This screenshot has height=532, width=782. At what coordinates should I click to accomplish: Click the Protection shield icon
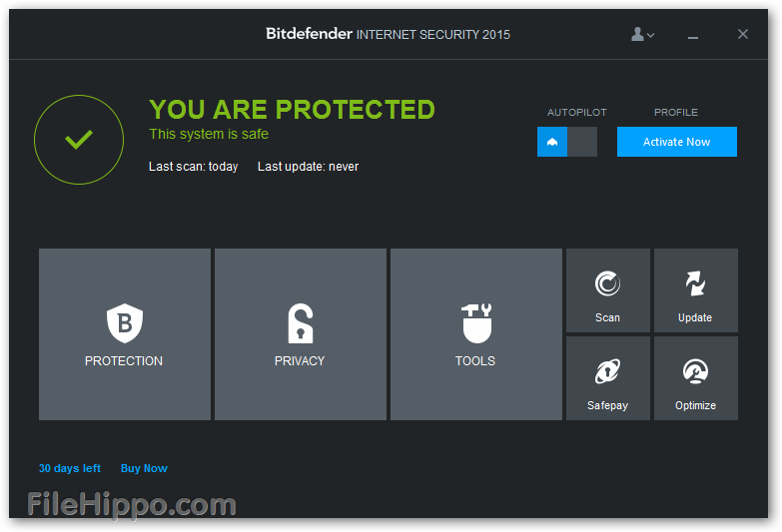[125, 323]
